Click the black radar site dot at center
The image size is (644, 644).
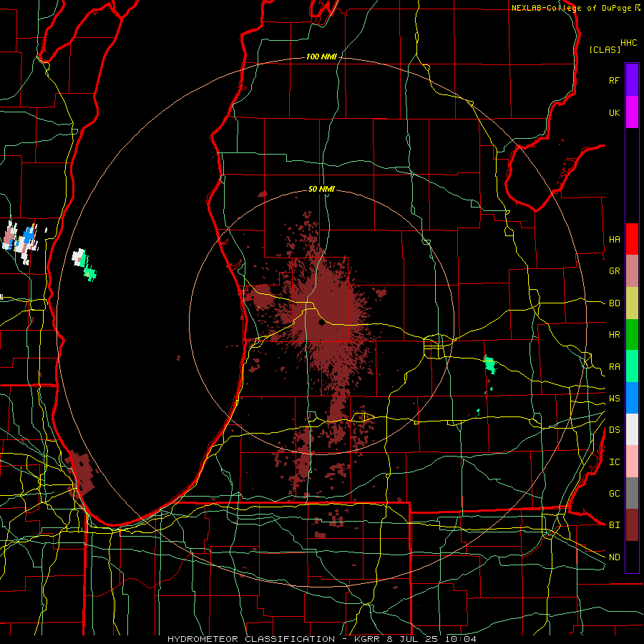tap(321, 323)
